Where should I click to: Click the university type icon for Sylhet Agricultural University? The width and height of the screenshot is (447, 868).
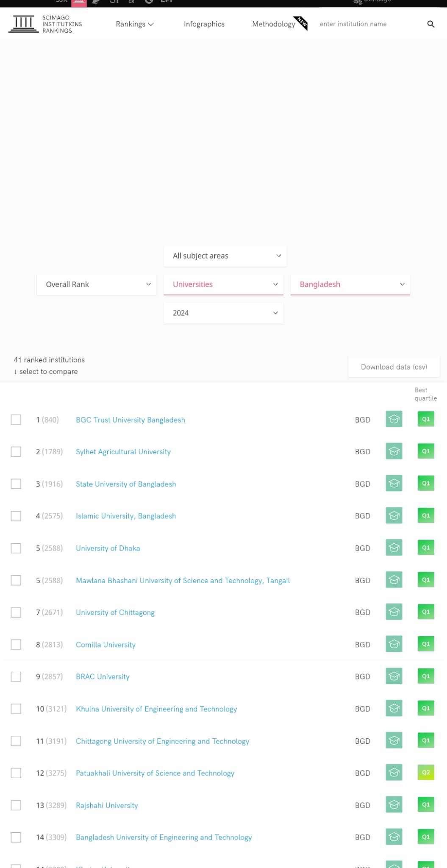(394, 451)
